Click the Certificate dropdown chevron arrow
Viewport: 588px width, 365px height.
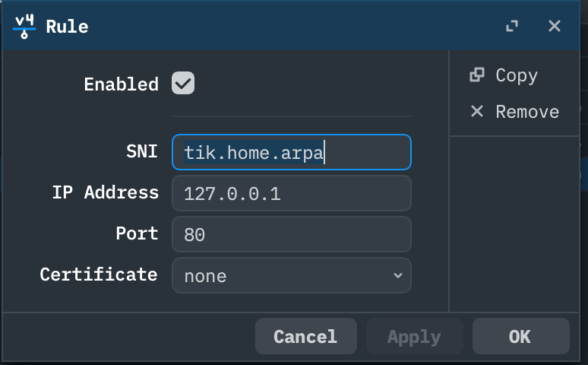click(x=397, y=275)
